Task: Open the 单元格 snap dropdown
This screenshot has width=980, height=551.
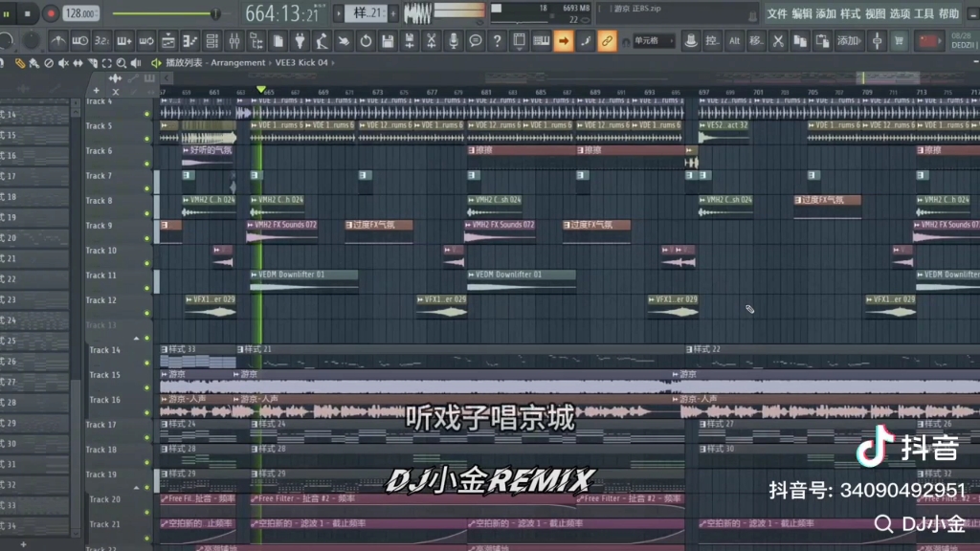Action: point(653,41)
